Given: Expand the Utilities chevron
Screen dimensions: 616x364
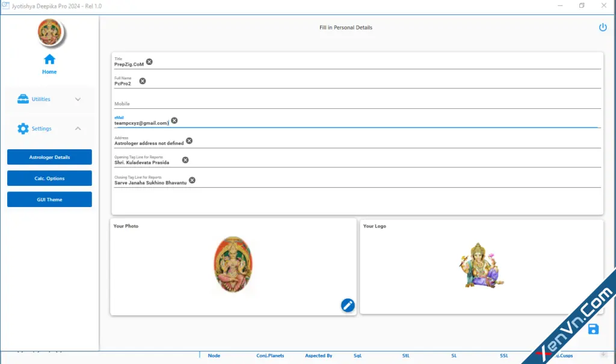Looking at the screenshot, I should pyautogui.click(x=78, y=99).
